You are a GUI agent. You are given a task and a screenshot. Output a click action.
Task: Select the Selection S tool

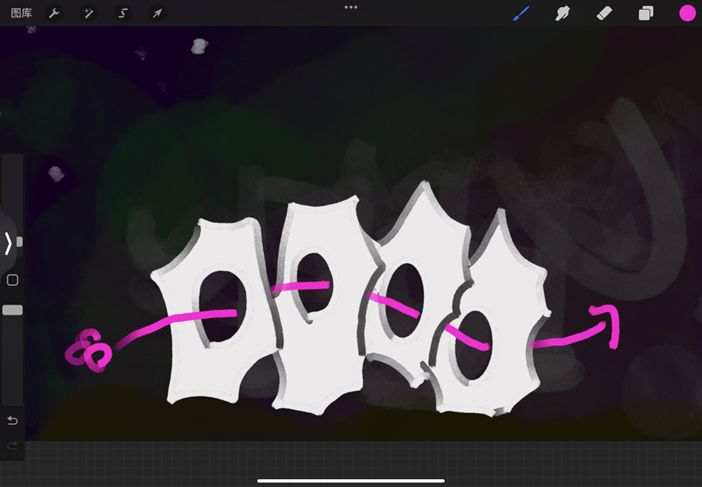[123, 13]
